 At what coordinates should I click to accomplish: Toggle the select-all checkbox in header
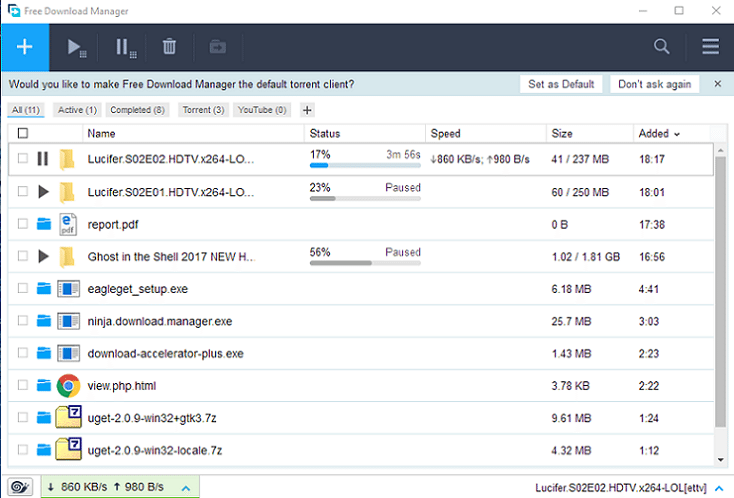(22, 133)
